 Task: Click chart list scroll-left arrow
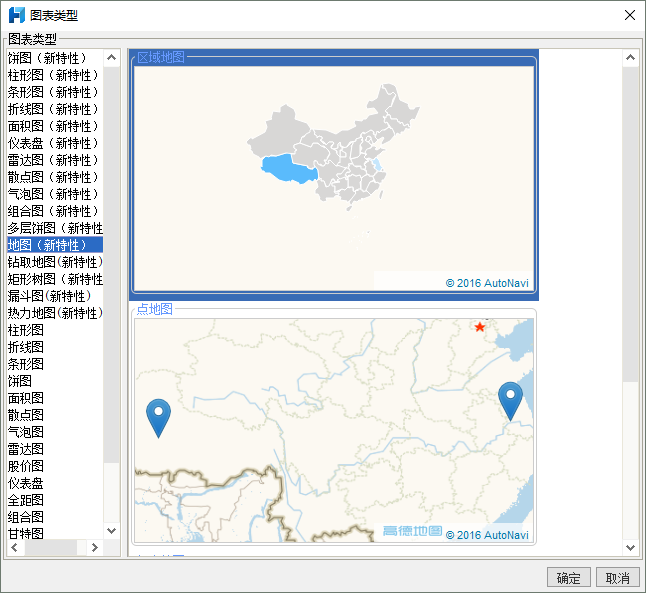(15, 548)
